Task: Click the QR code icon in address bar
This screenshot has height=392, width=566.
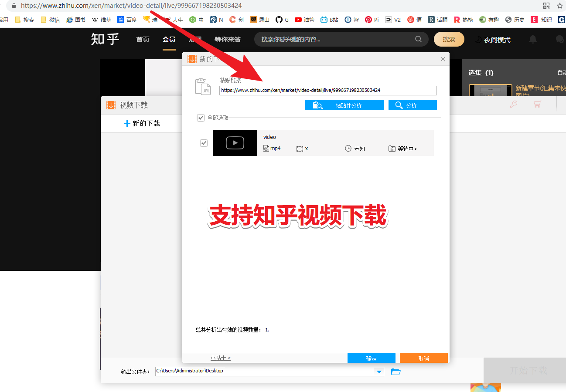Action: (x=546, y=6)
